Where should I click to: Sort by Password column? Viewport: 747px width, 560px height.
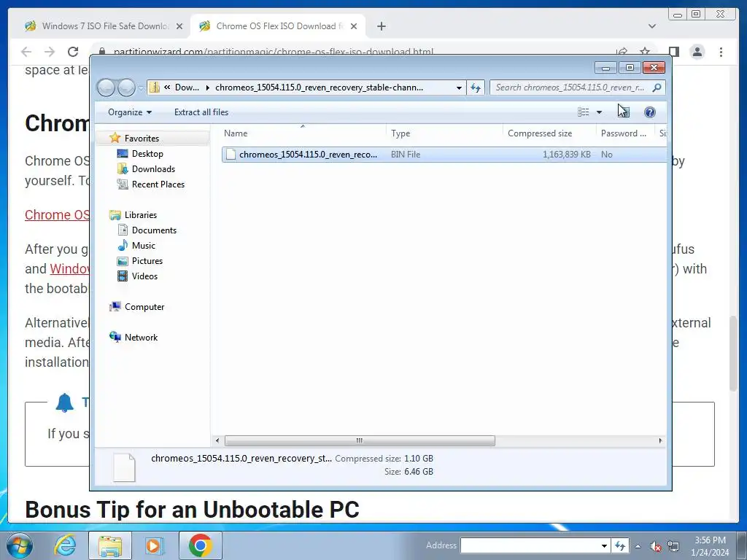625,133
